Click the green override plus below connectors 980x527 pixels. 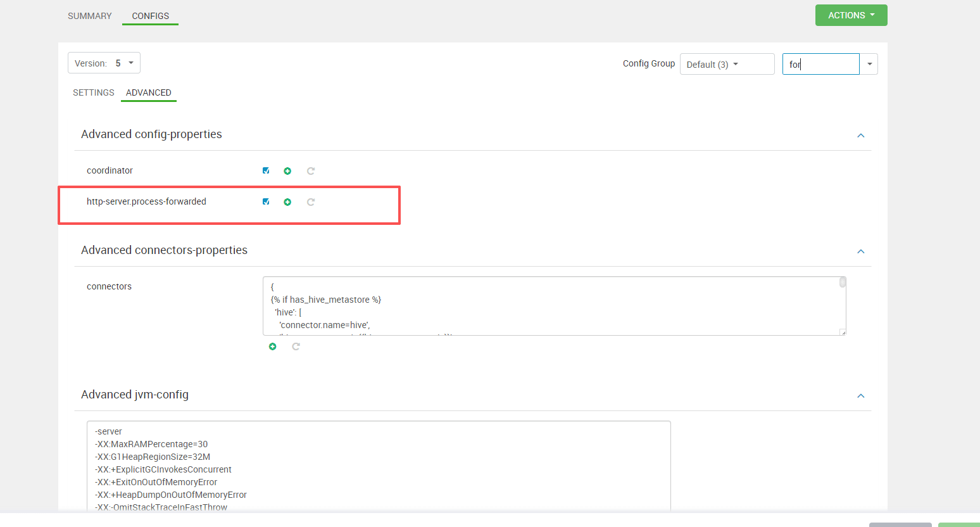click(x=272, y=346)
